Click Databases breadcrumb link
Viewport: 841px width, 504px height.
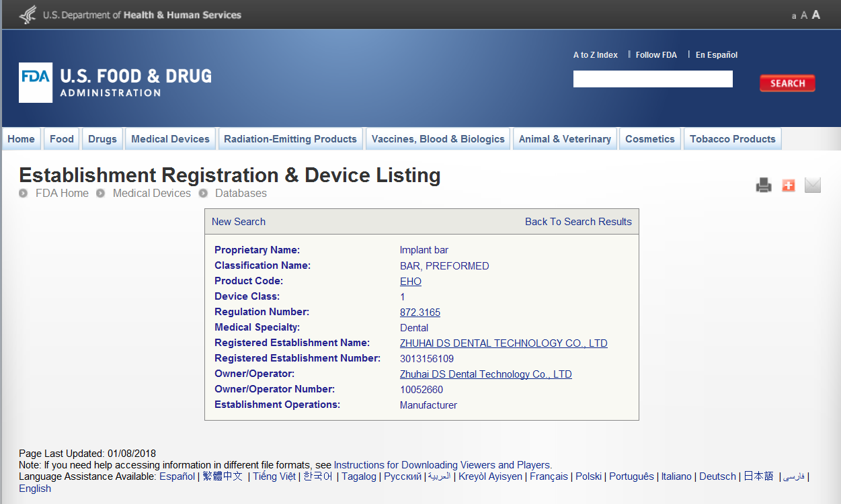click(241, 194)
